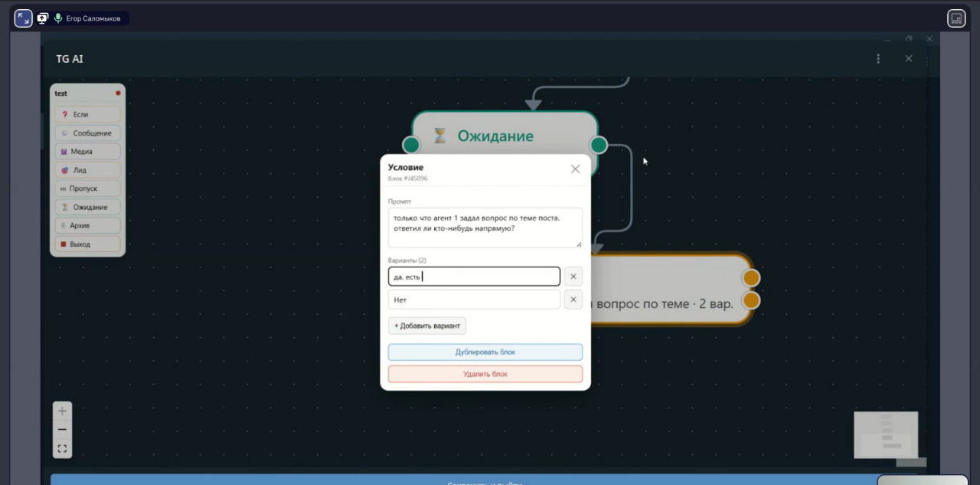
Task: Add a Сообщение block from palette
Action: pos(87,133)
